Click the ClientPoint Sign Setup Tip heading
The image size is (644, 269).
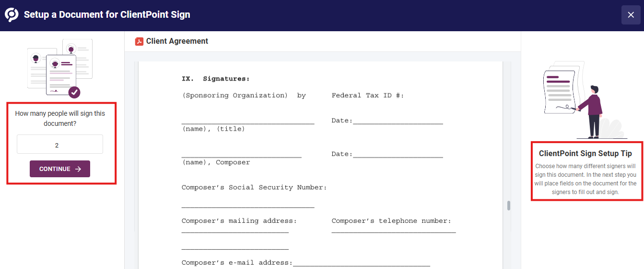pyautogui.click(x=585, y=154)
